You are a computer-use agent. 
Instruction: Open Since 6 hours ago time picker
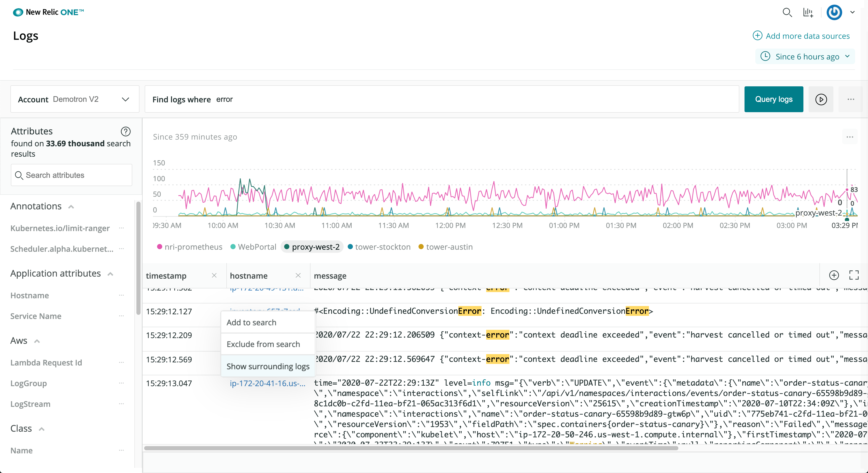coord(805,56)
